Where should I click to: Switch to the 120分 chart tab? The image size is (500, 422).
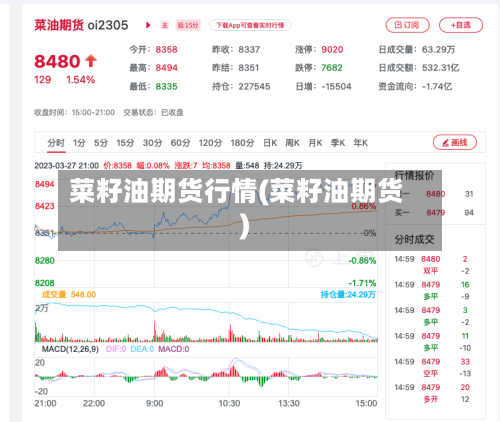coord(210,143)
